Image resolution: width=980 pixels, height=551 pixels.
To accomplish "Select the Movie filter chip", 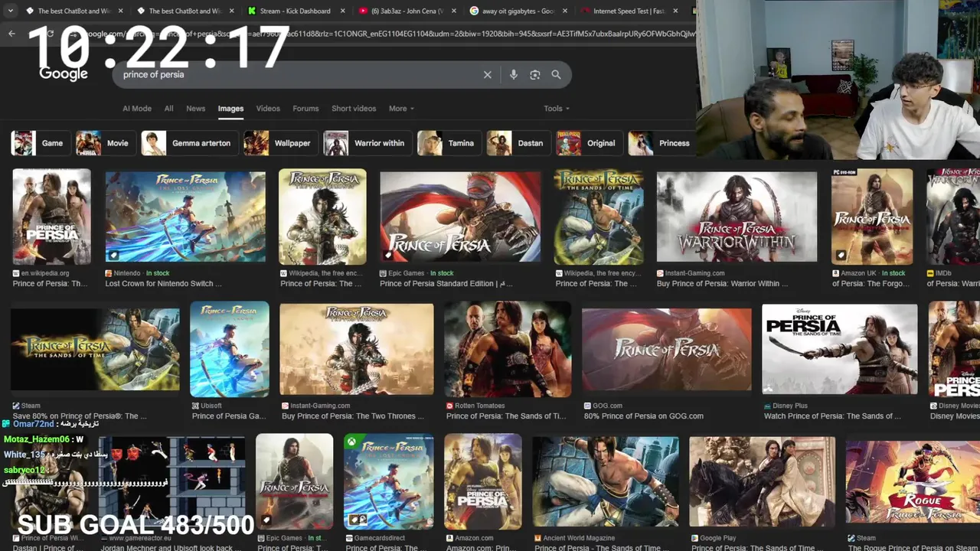I will coord(106,143).
